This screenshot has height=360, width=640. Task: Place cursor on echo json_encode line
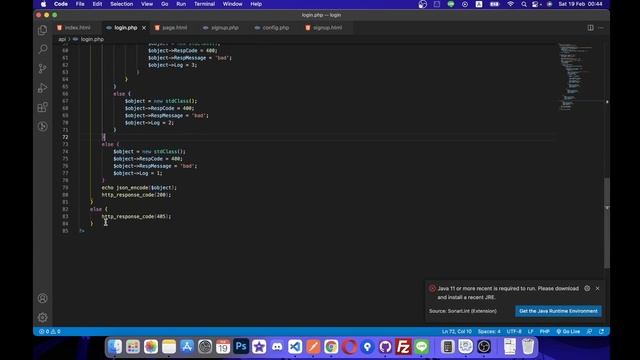(139, 188)
